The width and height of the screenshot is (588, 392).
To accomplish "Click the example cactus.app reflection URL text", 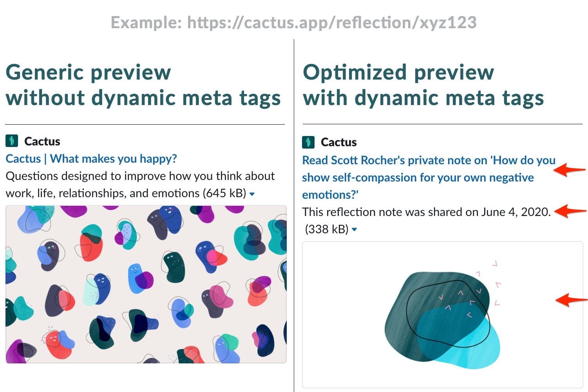I will (294, 22).
